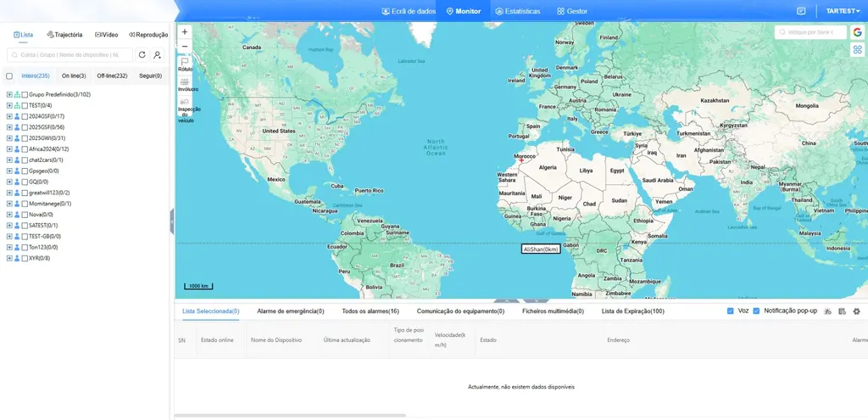
Task: Filter devices by Off-line(232)
Action: [x=113, y=76]
